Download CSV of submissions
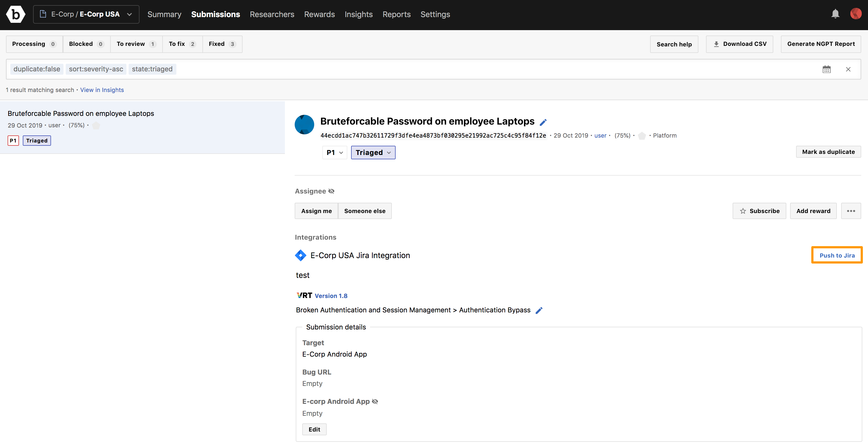Viewport: 868px width, 447px height. [x=740, y=44]
